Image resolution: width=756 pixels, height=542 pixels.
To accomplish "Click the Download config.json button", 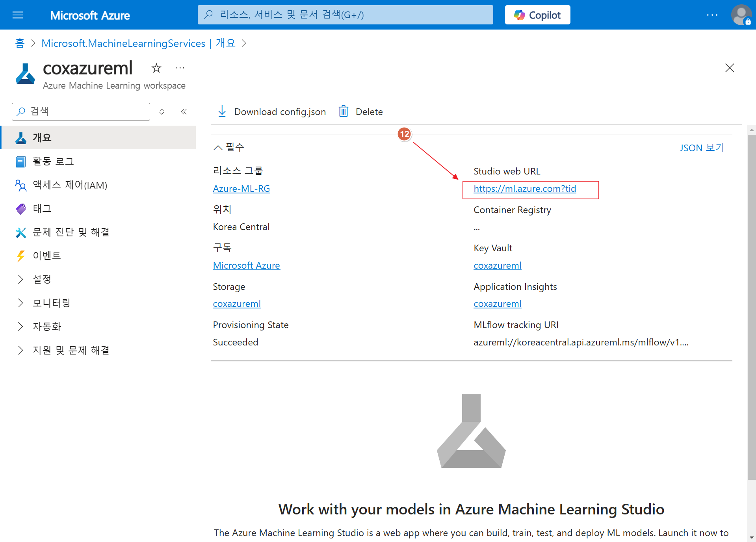I will [x=272, y=112].
